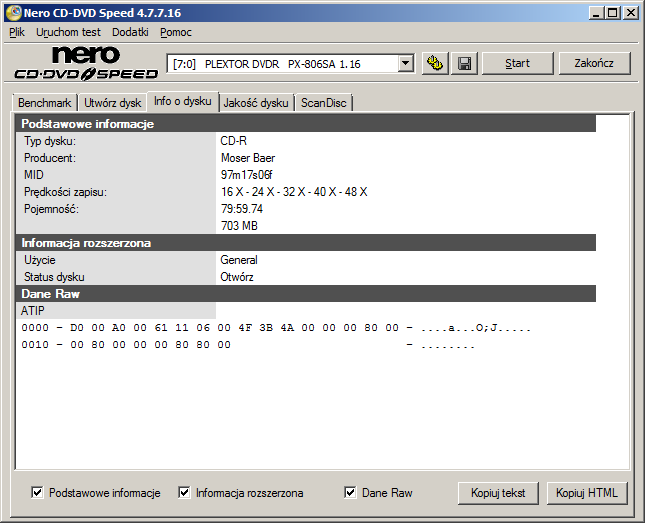
Task: Click the 0000 ATIP hex data line
Action: pos(276,328)
